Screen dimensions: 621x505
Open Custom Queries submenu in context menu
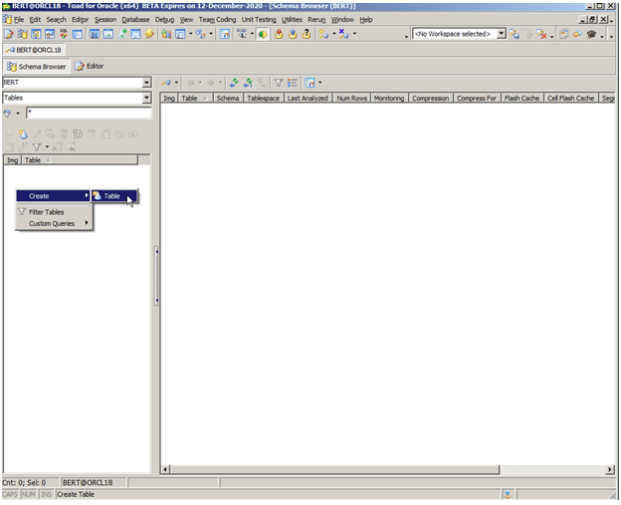[x=53, y=223]
